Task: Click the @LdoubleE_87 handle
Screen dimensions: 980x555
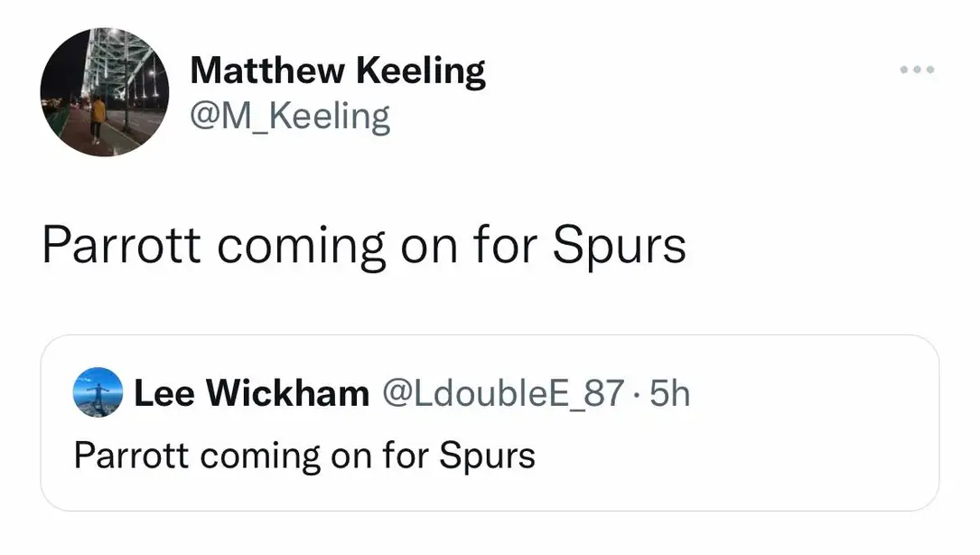Action: 503,393
